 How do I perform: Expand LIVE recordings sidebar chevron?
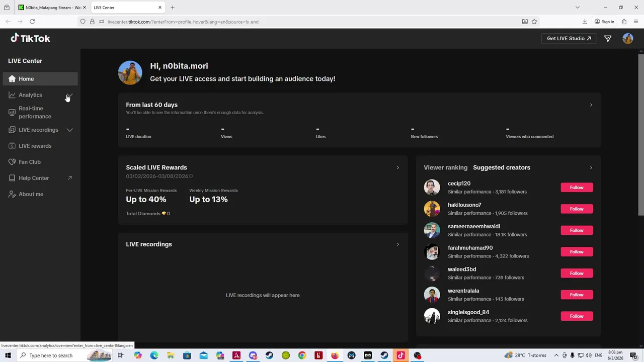pos(70,130)
